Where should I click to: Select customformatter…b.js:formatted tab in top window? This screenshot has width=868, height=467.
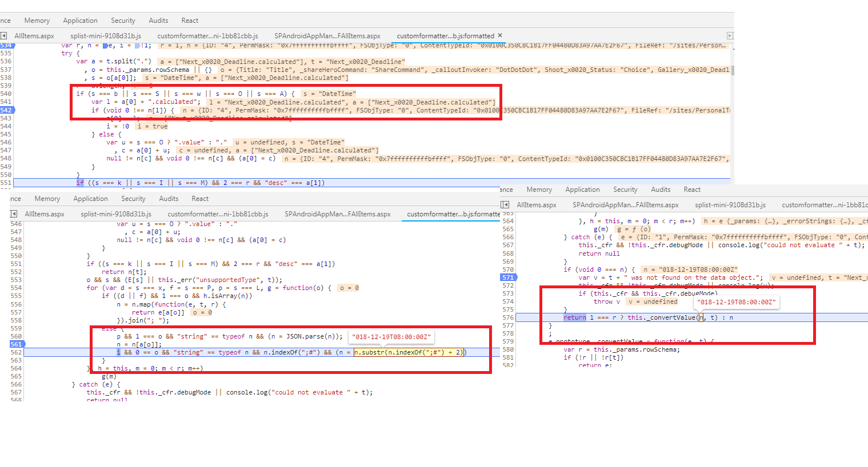445,35
